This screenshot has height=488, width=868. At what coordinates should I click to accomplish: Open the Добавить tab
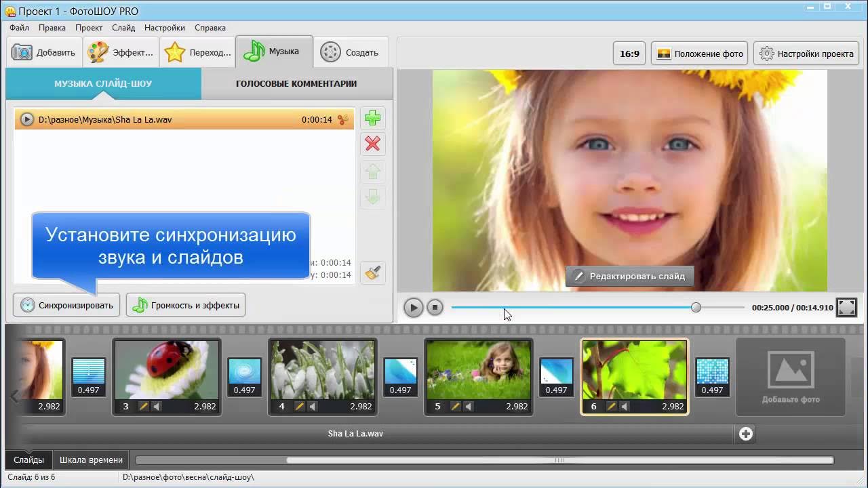coord(44,52)
